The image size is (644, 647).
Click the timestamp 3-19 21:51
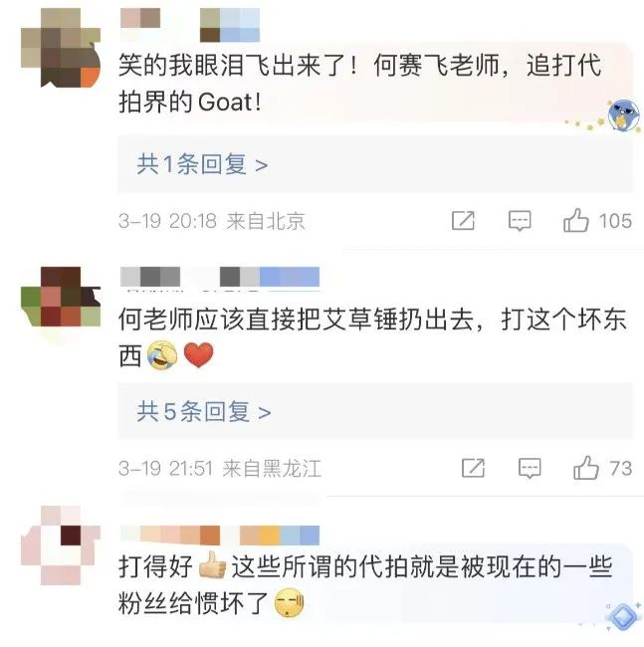166,469
